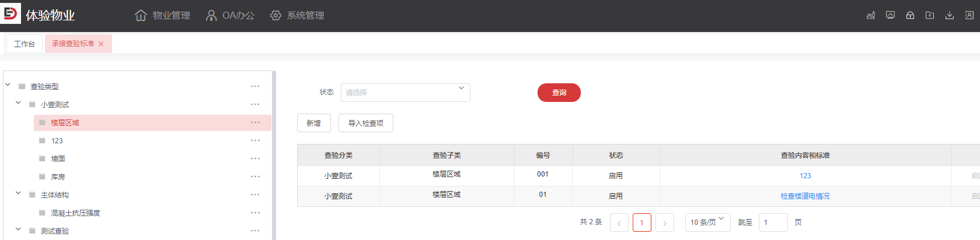Screen dimensions: 980x240
Task: Open the 检查楼道电情况 link
Action: pyautogui.click(x=805, y=196)
